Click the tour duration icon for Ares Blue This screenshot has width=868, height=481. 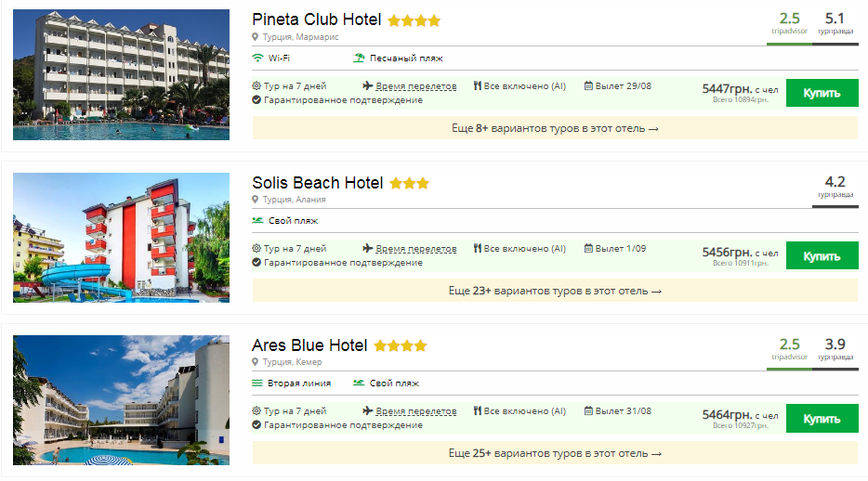tap(256, 410)
